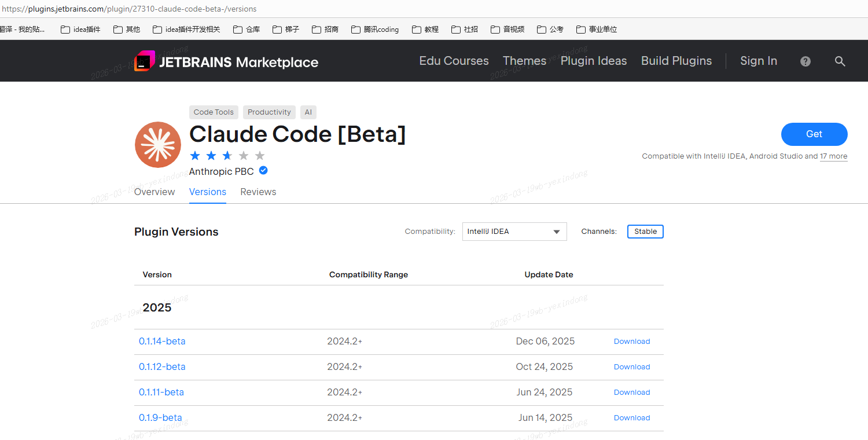Open the 事业单位 bookmark folder
This screenshot has width=868, height=440.
597,29
